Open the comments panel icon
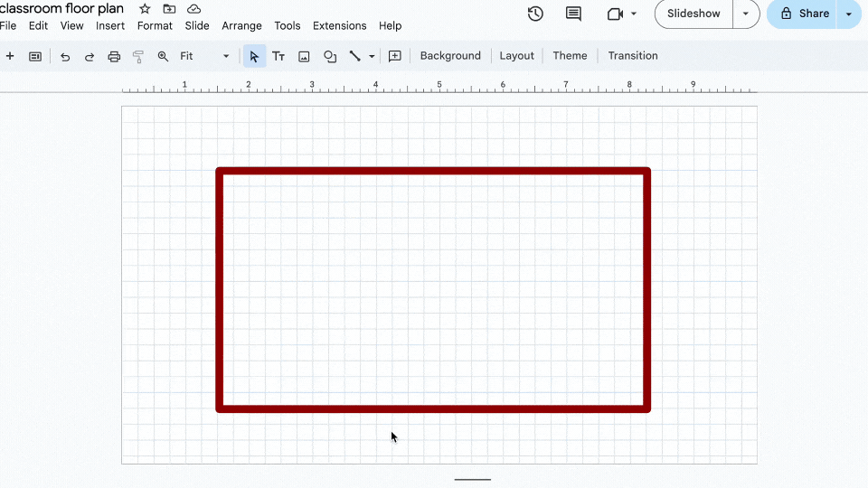The image size is (868, 488). [x=573, y=14]
